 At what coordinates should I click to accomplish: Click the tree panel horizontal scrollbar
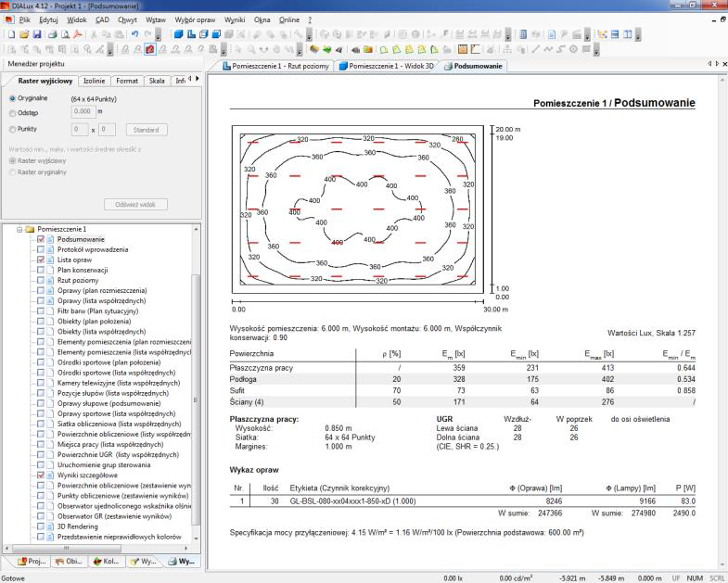pyautogui.click(x=68, y=549)
